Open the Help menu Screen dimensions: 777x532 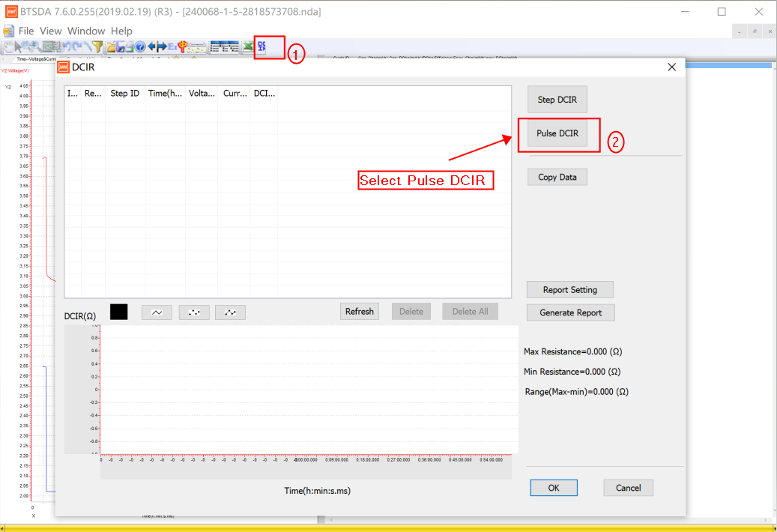tap(121, 31)
